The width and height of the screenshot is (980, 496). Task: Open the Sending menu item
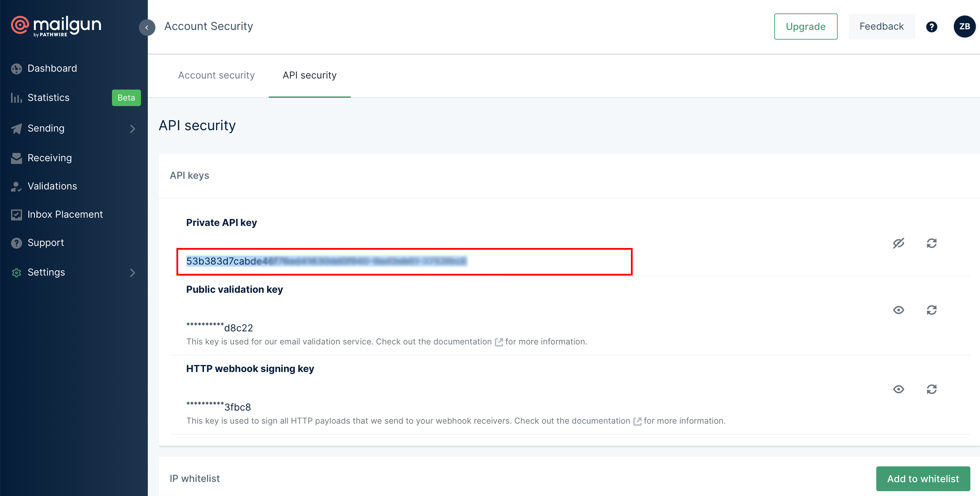coord(46,128)
